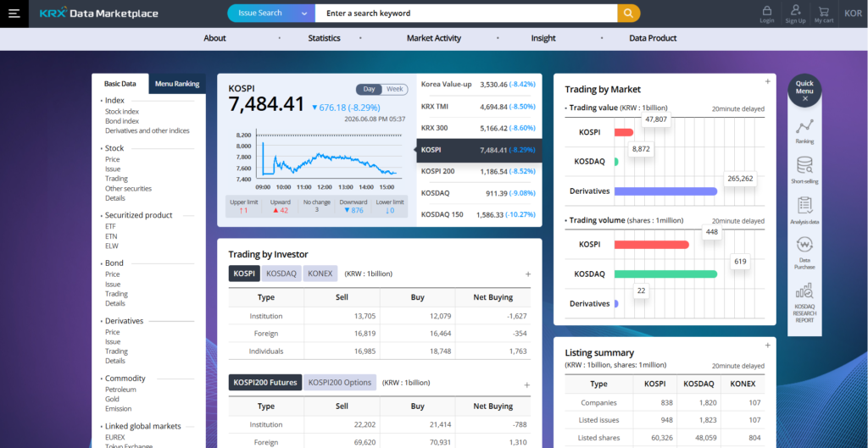Open Analysis data from the Quick Menu
868x448 pixels.
[805, 211]
